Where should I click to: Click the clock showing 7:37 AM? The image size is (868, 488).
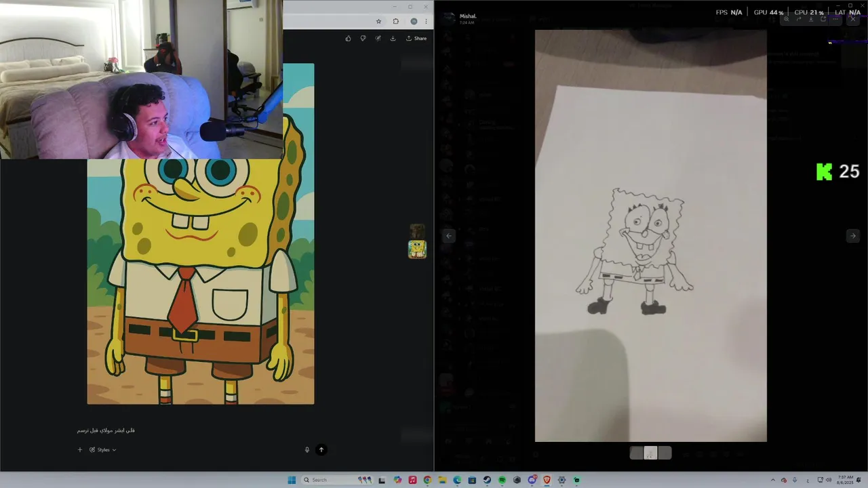point(846,480)
